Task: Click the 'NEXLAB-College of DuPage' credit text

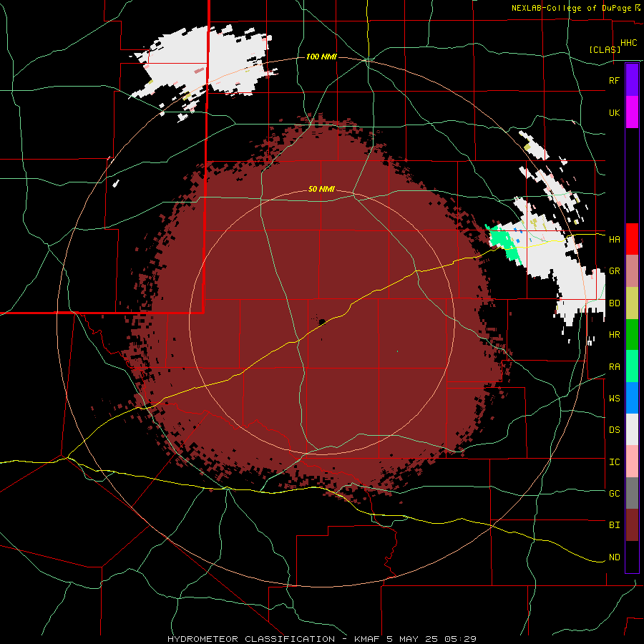Action: (x=571, y=8)
